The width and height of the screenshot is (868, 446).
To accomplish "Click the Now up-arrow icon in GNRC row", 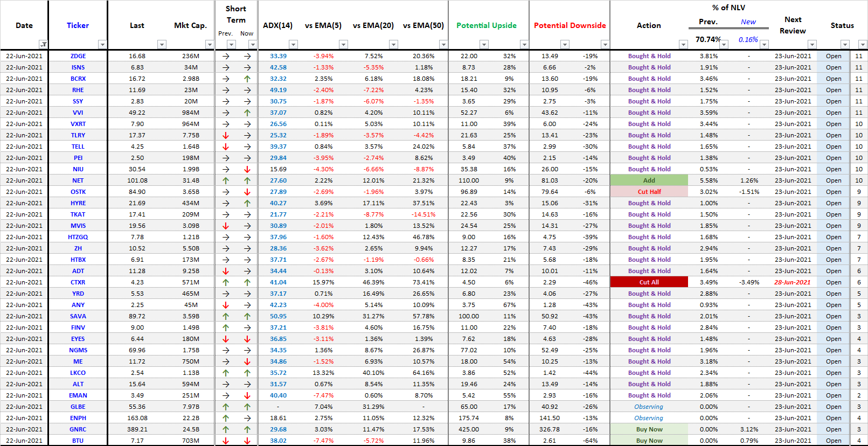I will pos(247,429).
